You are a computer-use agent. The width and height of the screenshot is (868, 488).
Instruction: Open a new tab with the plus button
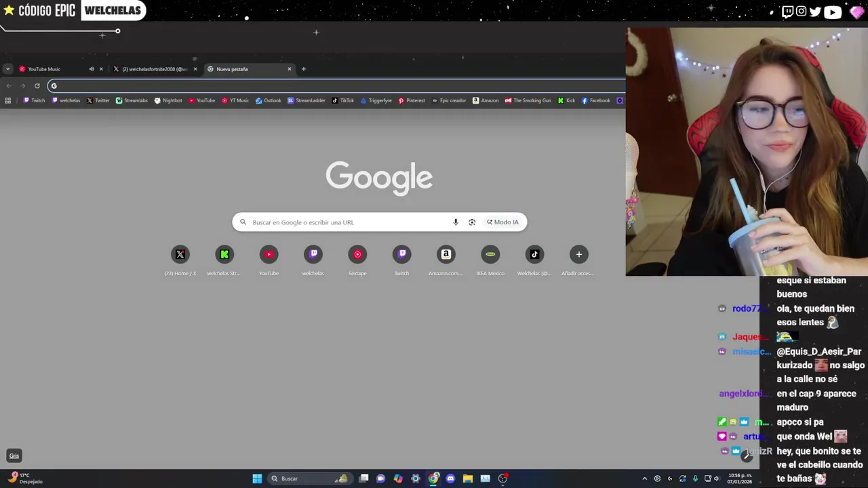tap(303, 69)
